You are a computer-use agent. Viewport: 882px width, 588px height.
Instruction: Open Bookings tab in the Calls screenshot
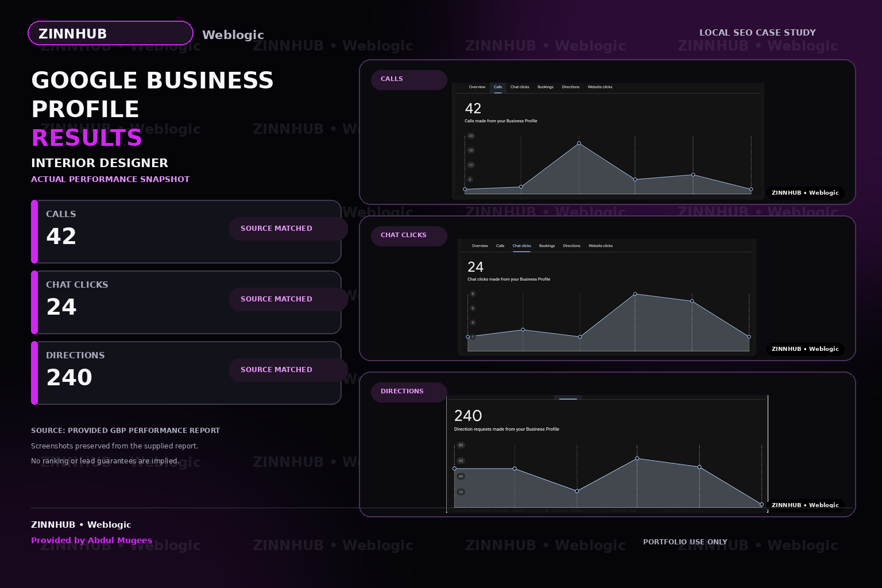(x=546, y=87)
